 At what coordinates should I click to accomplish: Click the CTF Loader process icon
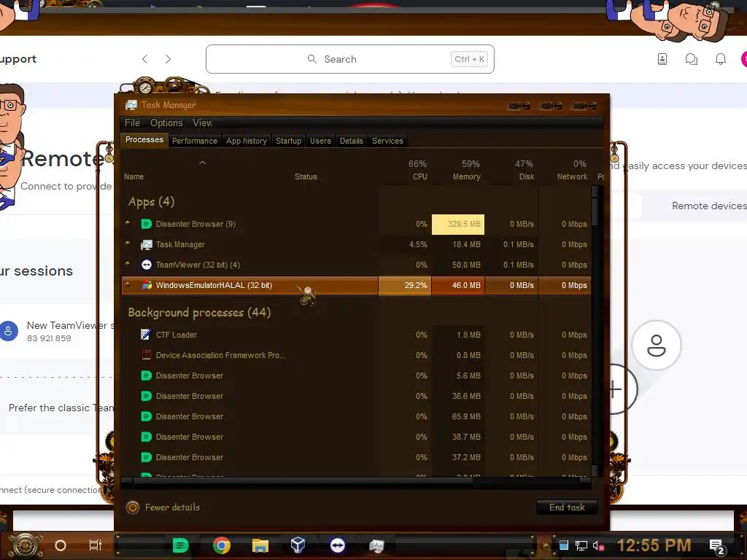tap(146, 335)
